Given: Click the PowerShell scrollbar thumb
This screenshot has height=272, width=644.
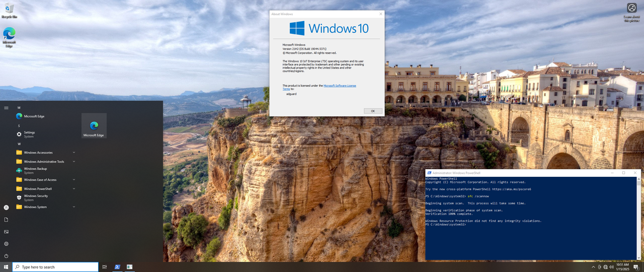Looking at the screenshot, I should pos(639,183).
